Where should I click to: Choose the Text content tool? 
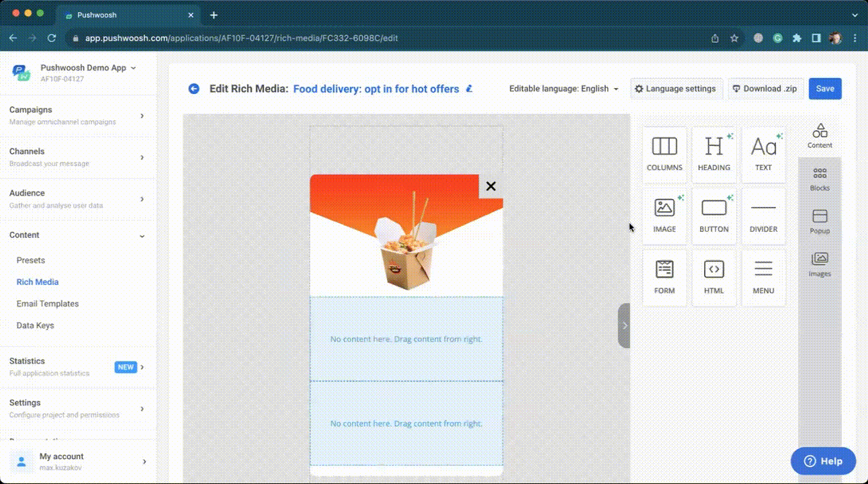[763, 155]
